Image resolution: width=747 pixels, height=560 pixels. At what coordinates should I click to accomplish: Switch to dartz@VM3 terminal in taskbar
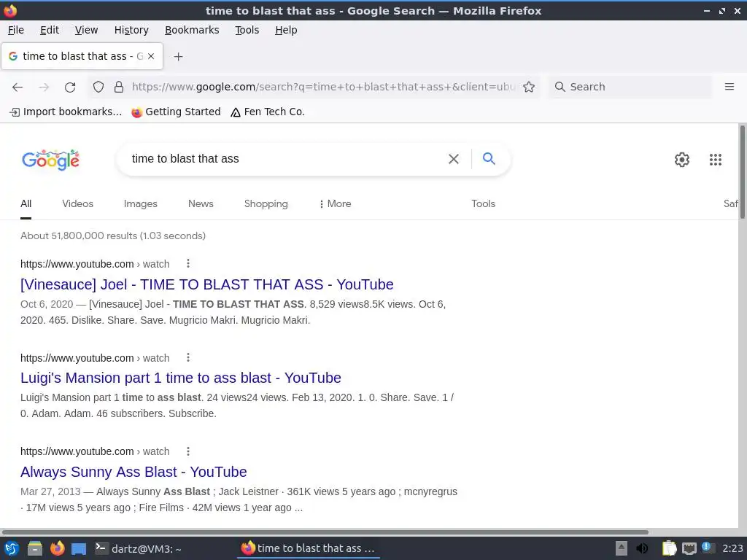click(138, 548)
